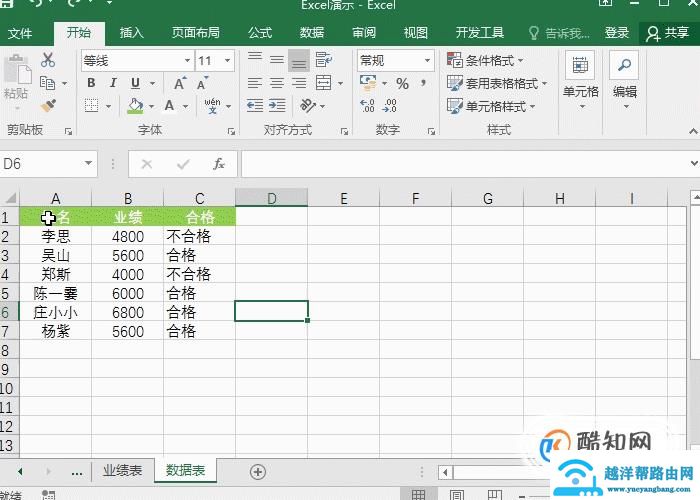Screen dimensions: 700x500
Task: Increase font size with larger A icon
Action: [x=180, y=83]
